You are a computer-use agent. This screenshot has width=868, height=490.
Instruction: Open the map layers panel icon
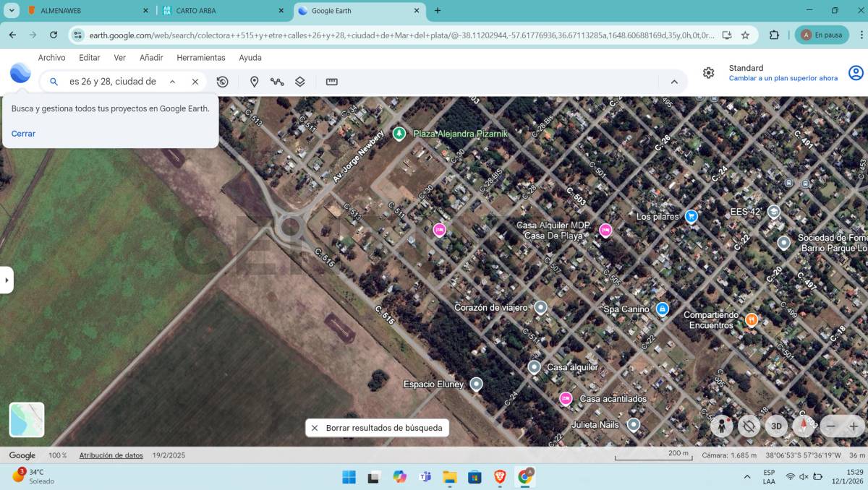coord(300,82)
